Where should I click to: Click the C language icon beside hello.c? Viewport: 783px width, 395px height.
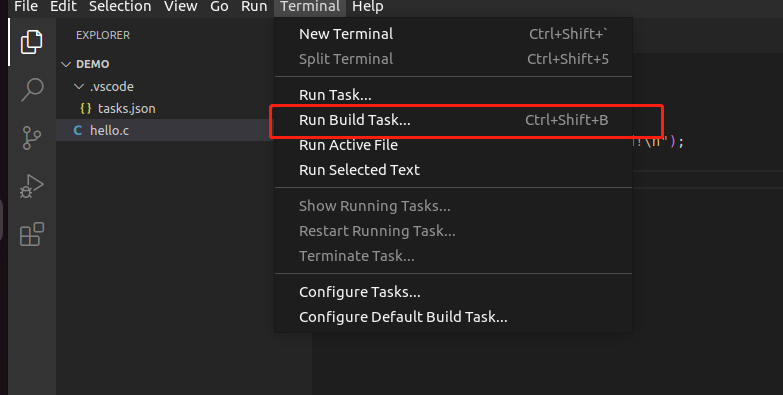(78, 130)
